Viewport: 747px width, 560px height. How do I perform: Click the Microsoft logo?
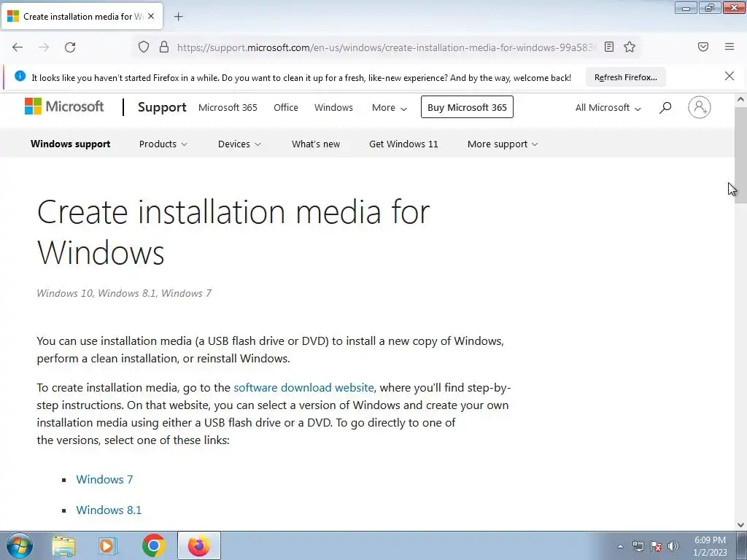(64, 106)
